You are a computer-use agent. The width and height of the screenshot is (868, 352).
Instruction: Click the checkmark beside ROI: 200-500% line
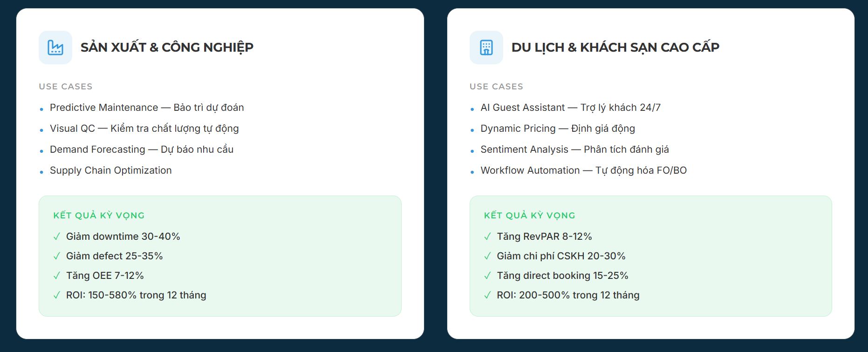pos(487,295)
